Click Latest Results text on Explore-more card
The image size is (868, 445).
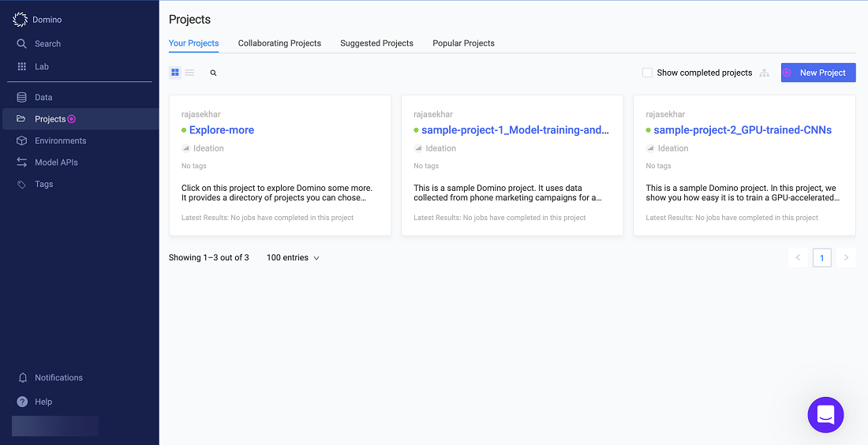(x=268, y=218)
